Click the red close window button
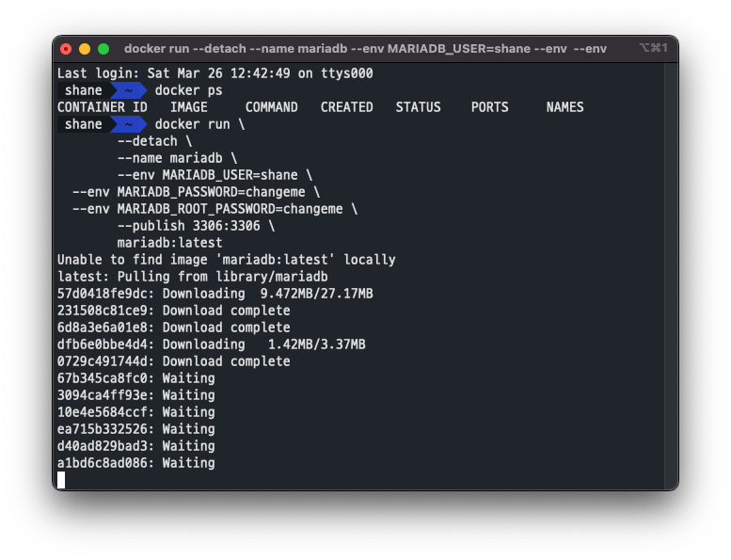The width and height of the screenshot is (731, 560). point(66,49)
